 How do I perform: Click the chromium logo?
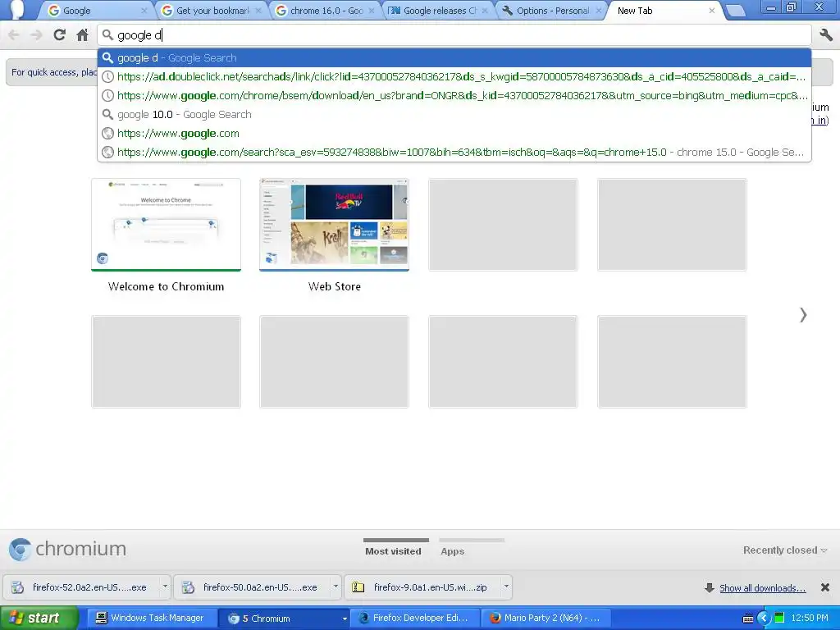pos(67,549)
